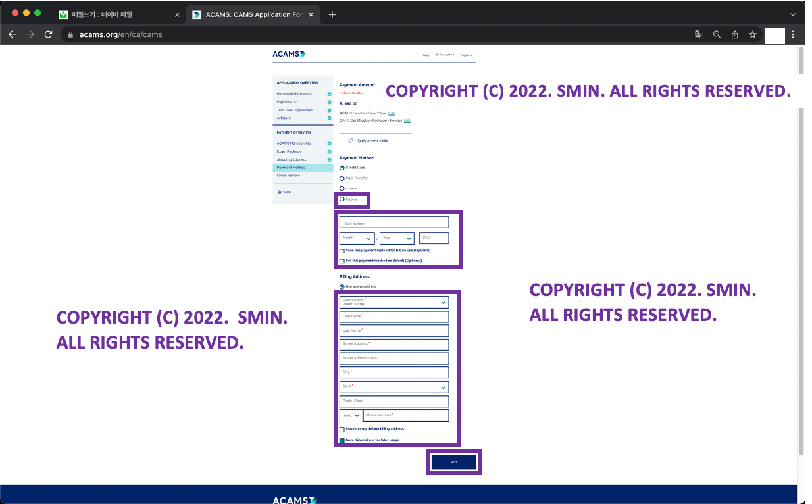The image size is (812, 504).
Task: Expand the Eligibility section chevron
Action: pos(295,102)
